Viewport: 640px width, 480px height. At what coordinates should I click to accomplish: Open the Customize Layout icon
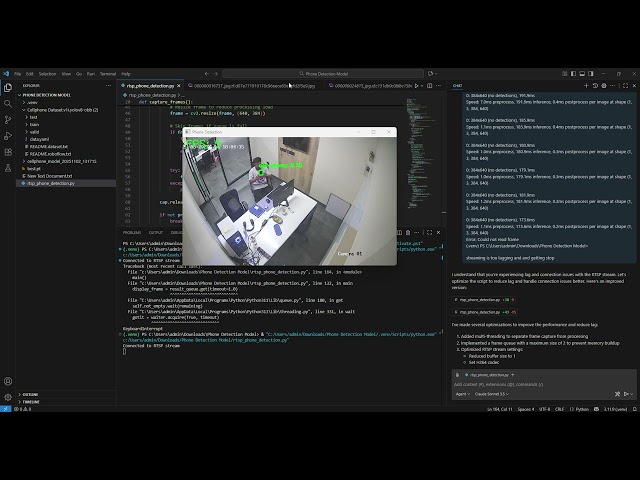pyautogui.click(x=564, y=74)
